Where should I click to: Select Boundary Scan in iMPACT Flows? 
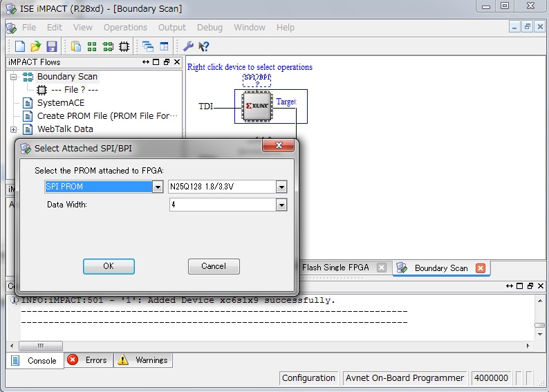(x=67, y=77)
